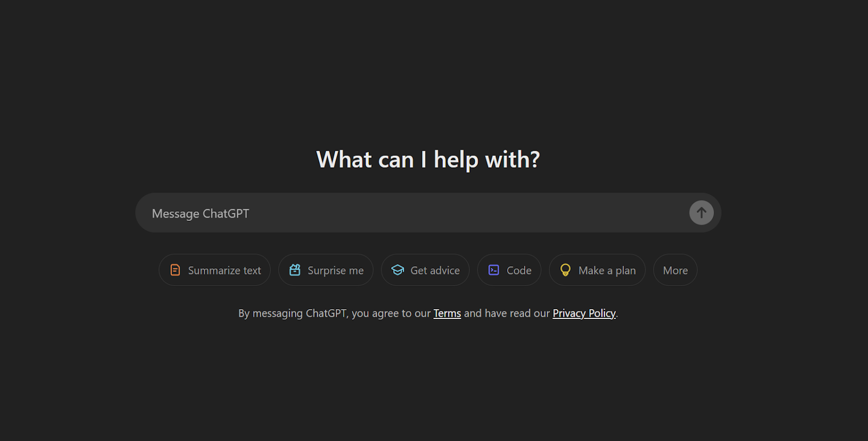Choose the Make a plan suggestion
868x441 pixels.
tap(597, 270)
